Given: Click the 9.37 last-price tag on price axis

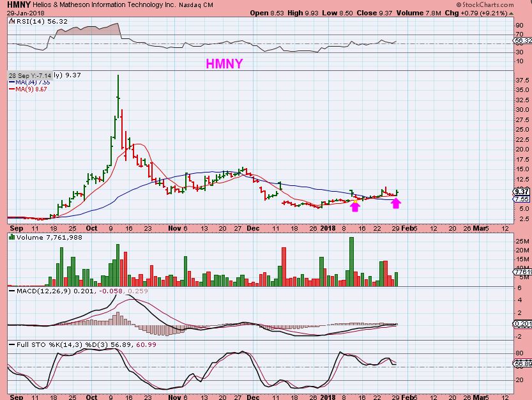Looking at the screenshot, I should pyautogui.click(x=522, y=192).
